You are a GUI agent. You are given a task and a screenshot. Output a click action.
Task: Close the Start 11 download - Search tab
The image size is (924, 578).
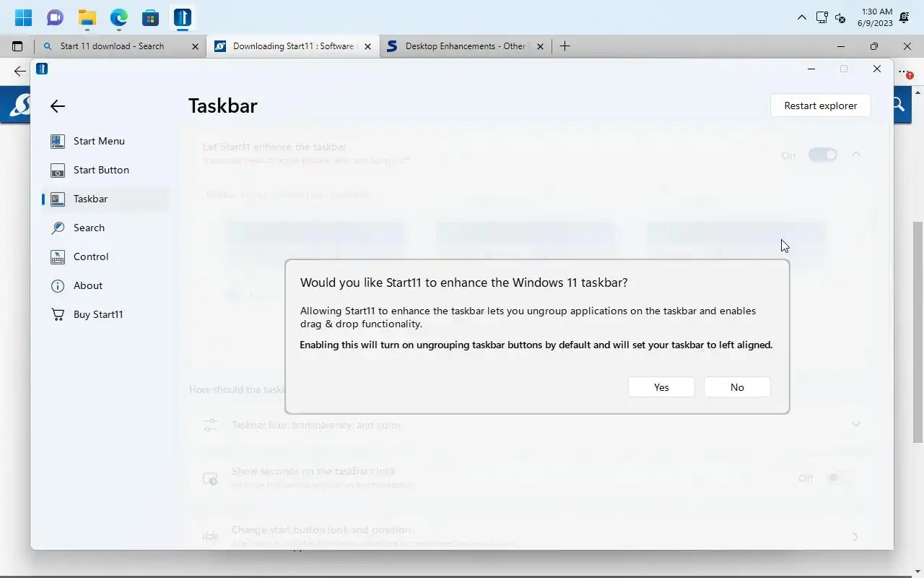[x=195, y=46]
